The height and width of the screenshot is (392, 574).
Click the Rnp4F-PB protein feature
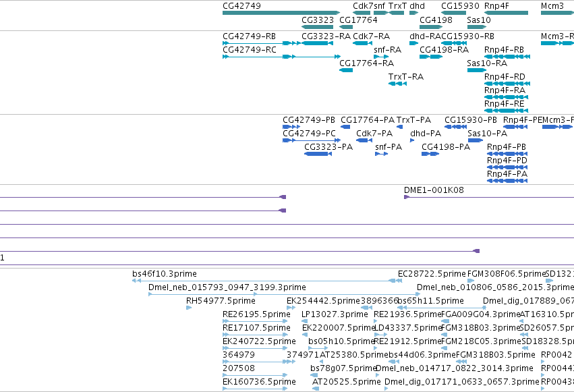tap(507, 154)
